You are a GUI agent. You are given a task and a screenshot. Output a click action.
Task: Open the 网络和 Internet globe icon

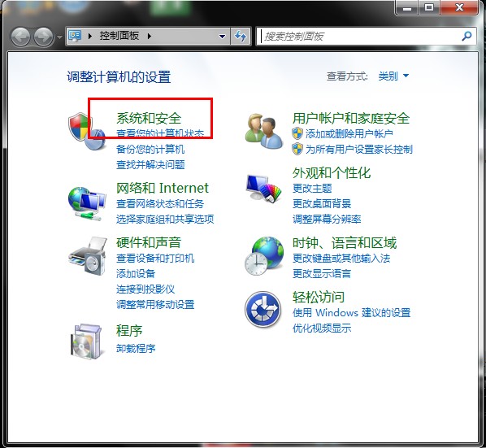click(87, 203)
